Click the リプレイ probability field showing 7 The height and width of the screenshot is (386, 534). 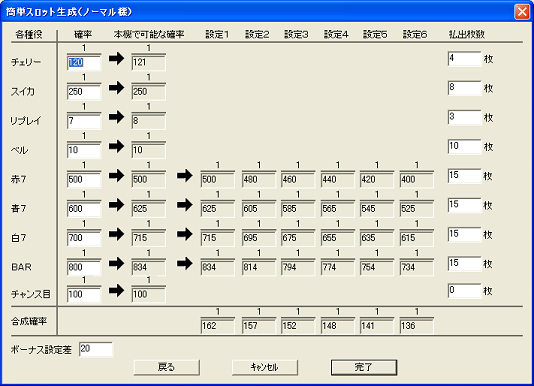[84, 121]
